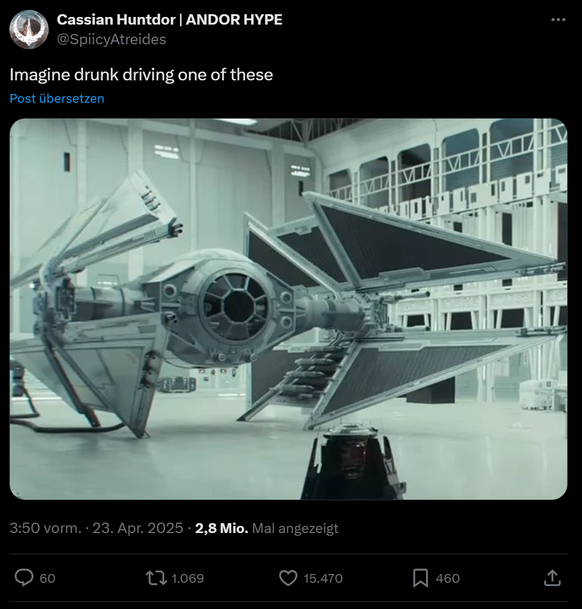Bookmark the post with the bookmark icon

click(x=420, y=578)
